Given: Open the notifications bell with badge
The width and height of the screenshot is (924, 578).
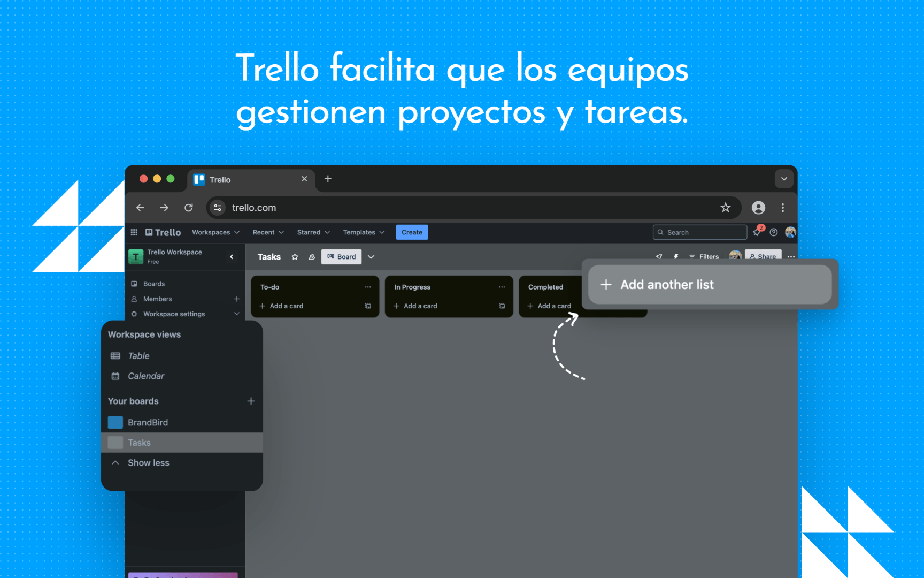Looking at the screenshot, I should click(757, 232).
